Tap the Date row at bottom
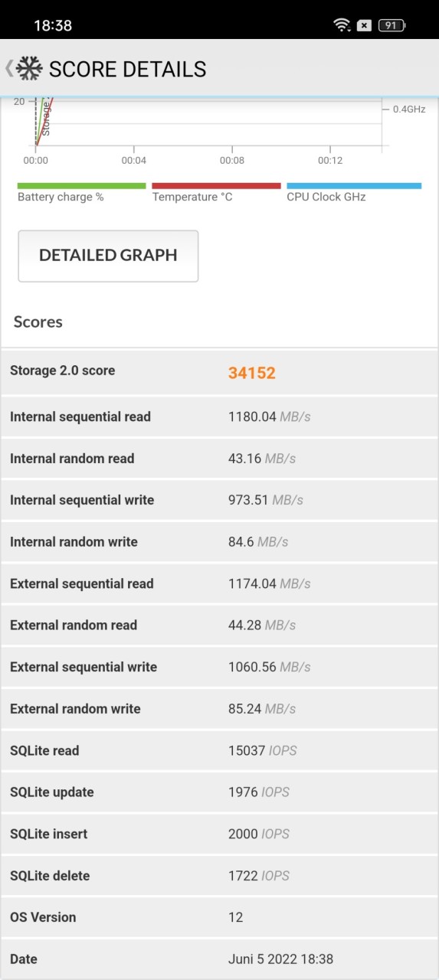 point(219,959)
